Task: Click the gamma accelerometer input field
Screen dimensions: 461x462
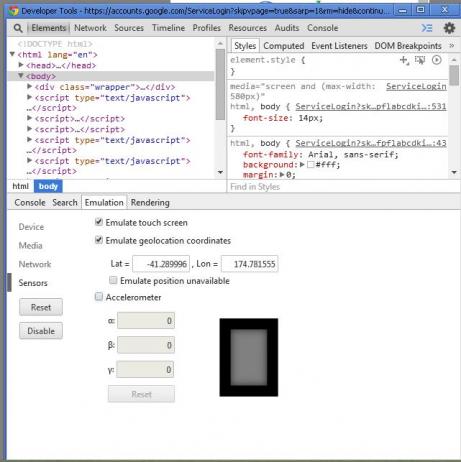Action: click(x=145, y=369)
